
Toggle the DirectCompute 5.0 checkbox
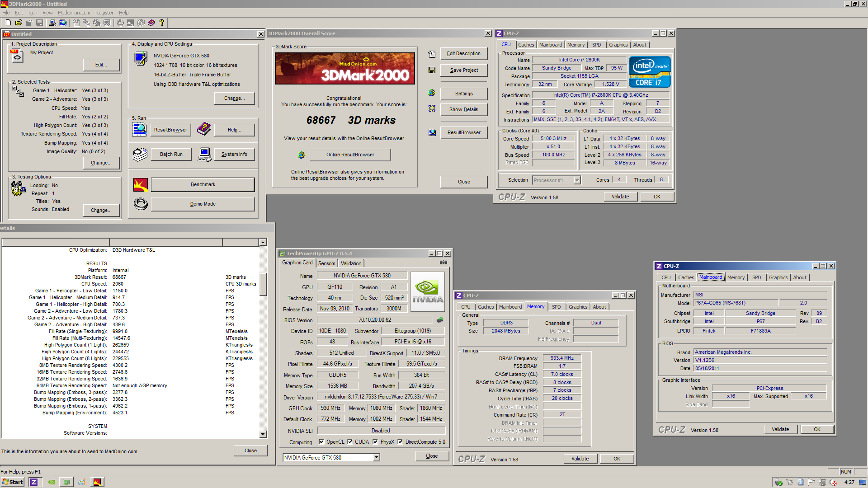click(x=400, y=442)
